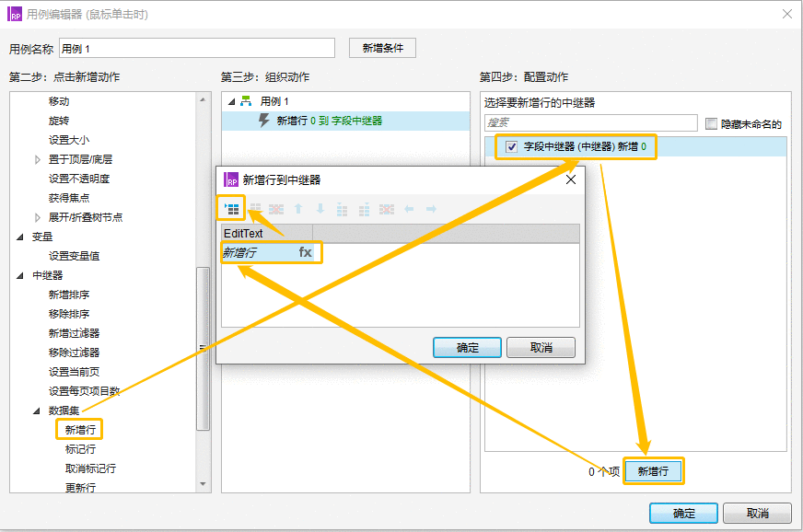This screenshot has width=803, height=532.
Task: Click the RP logo in the 用例编辑器 title bar
Action: click(x=15, y=14)
